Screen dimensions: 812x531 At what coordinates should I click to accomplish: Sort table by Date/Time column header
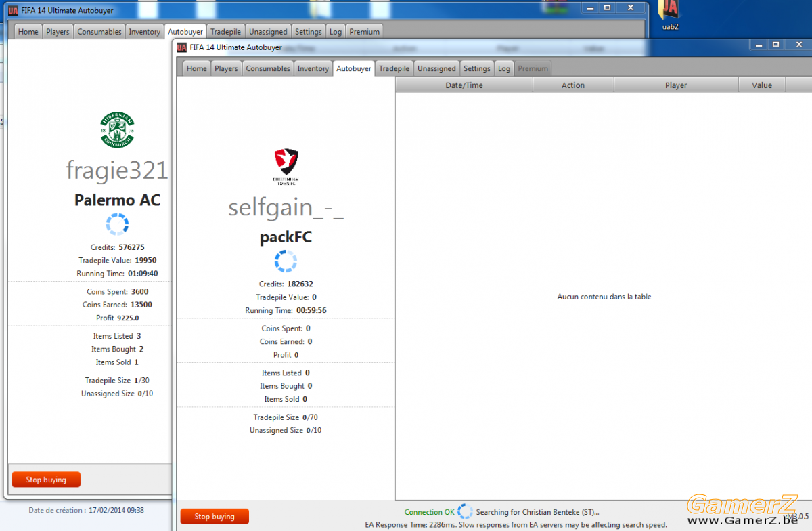click(464, 85)
